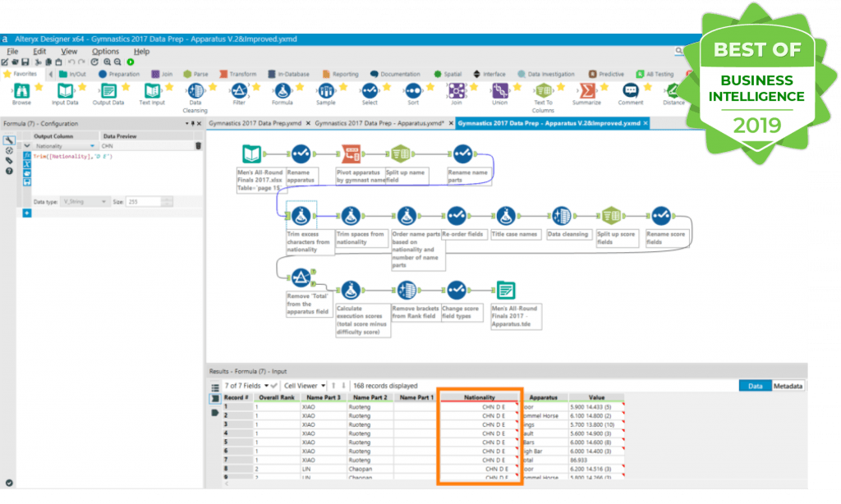The height and width of the screenshot is (504, 841).
Task: Open the Spatial tool category tab
Action: pos(448,74)
